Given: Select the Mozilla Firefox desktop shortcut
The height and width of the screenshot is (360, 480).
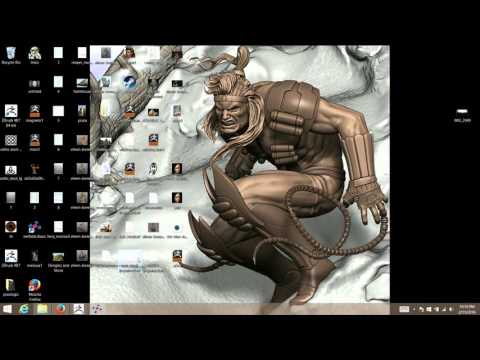Looking at the screenshot, I should (x=35, y=289).
